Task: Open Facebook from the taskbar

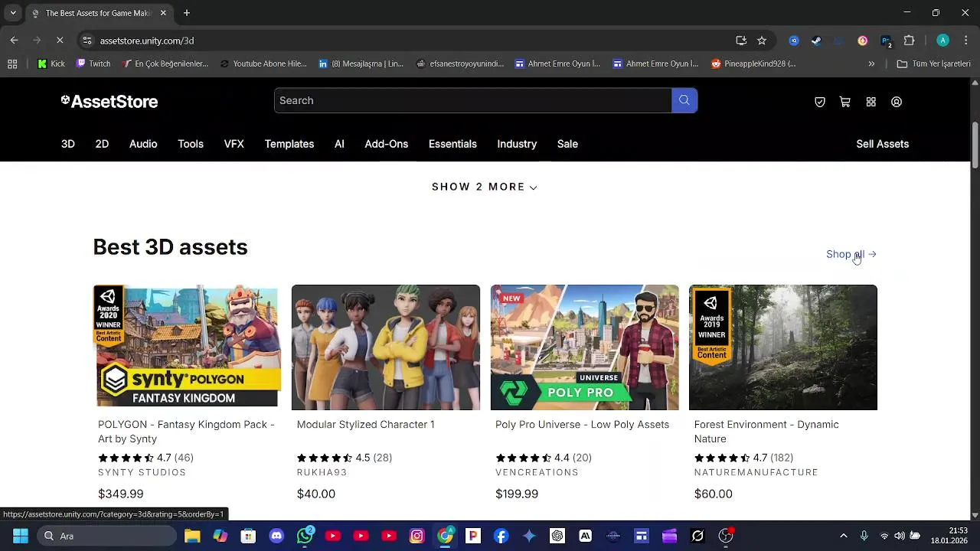Action: 501,536
